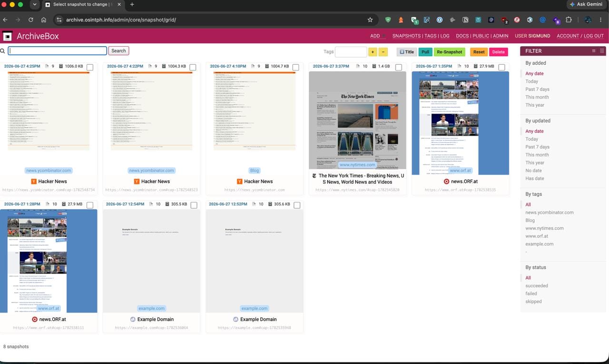Open the New York Times snapshot thumbnail
The height and width of the screenshot is (364, 609).
coord(357,120)
